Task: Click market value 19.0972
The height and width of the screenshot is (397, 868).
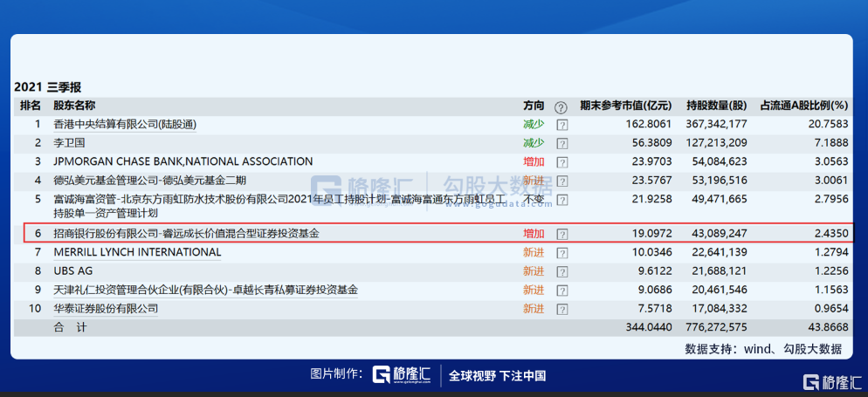Action: (x=651, y=234)
